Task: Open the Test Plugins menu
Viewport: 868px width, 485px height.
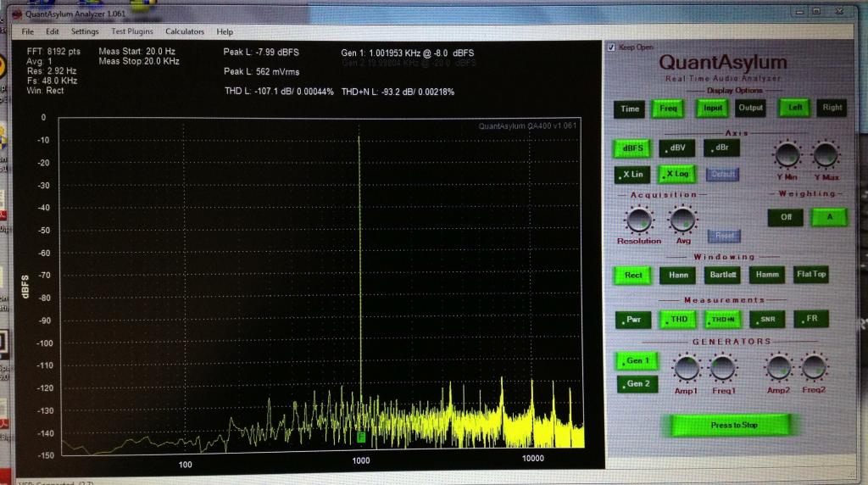Action: click(x=131, y=31)
